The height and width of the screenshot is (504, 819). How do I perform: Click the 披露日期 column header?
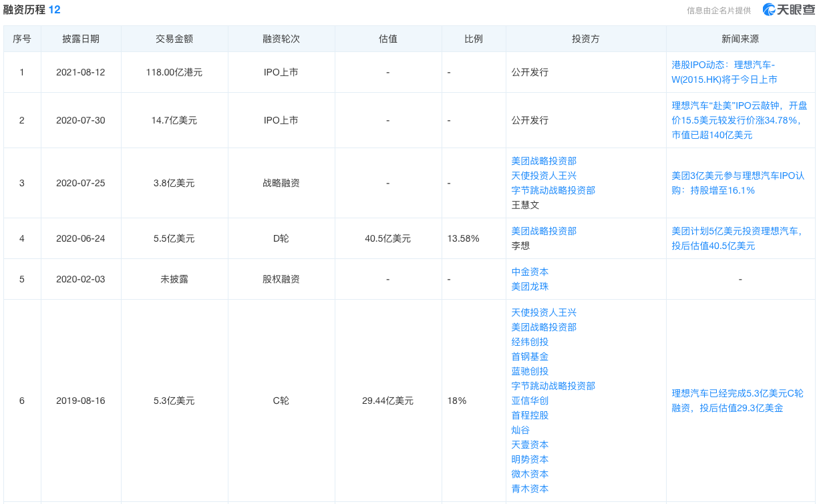[81, 39]
